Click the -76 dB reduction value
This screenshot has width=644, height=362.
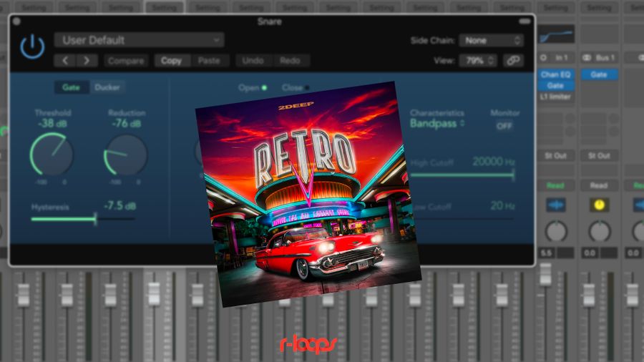tap(126, 123)
